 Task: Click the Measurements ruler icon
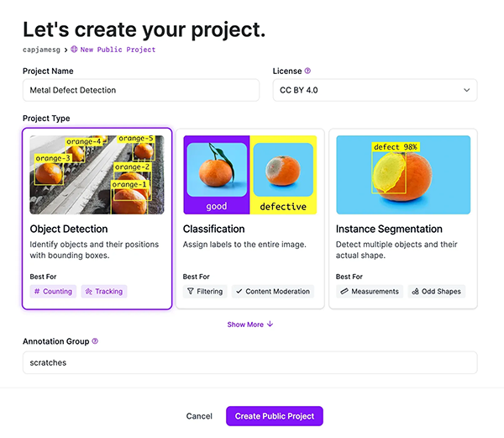coord(344,292)
